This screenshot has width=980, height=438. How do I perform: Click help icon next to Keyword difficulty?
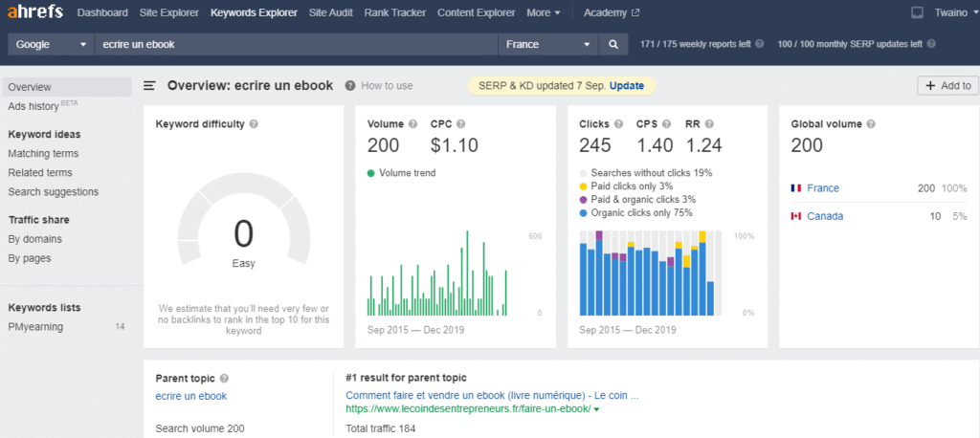(254, 124)
